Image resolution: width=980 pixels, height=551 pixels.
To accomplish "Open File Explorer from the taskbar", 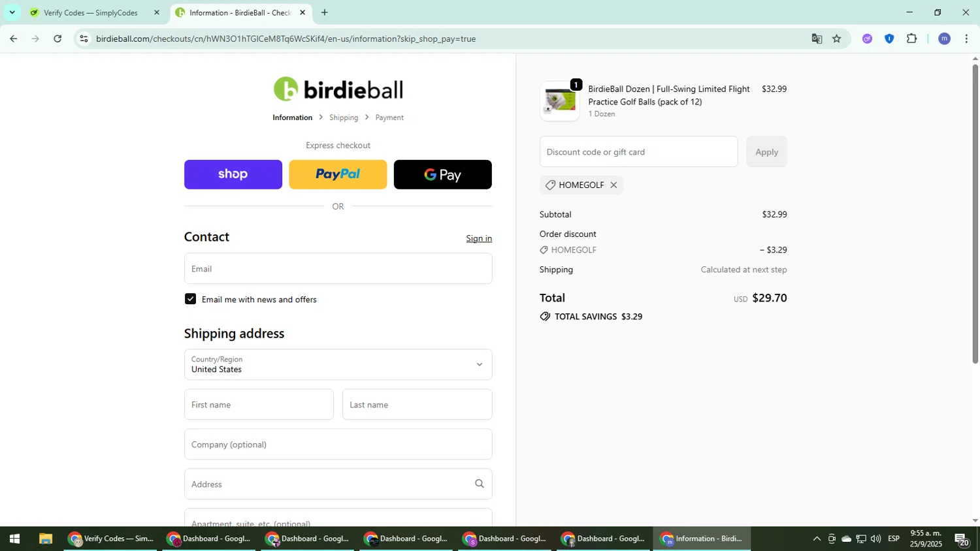I will coord(45,539).
